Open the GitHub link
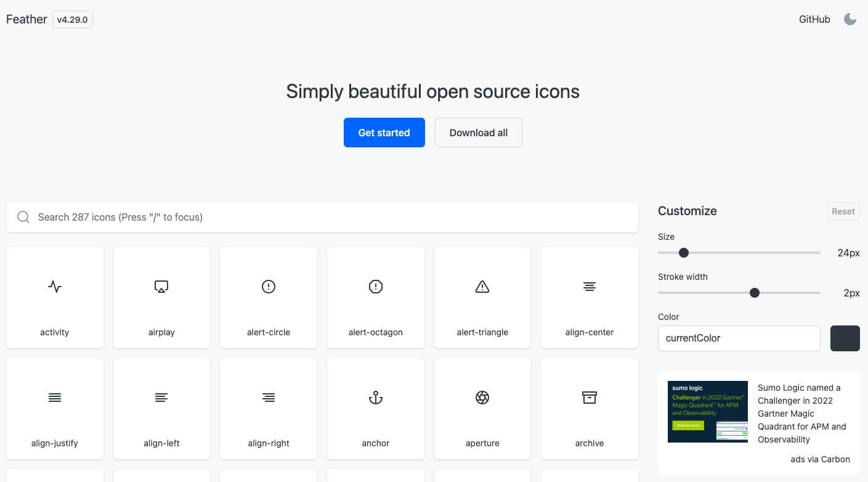Screen dimensions: 868x482 [814, 19]
